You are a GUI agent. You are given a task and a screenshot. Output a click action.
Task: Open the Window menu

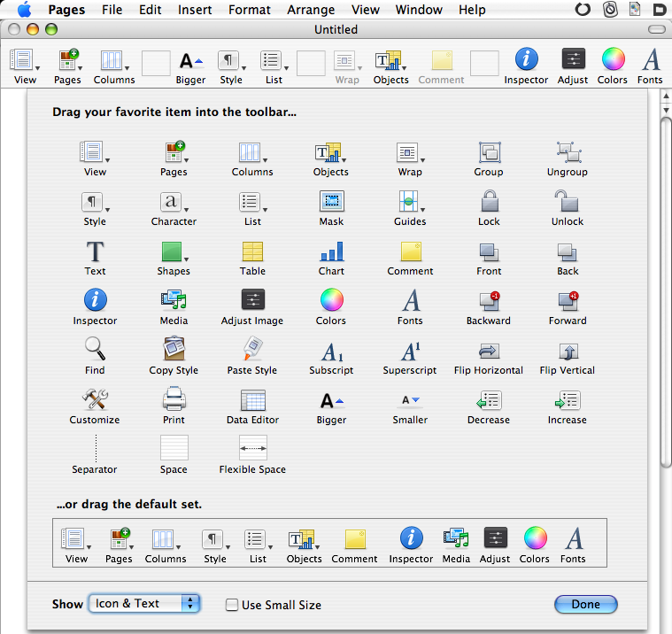(x=419, y=10)
